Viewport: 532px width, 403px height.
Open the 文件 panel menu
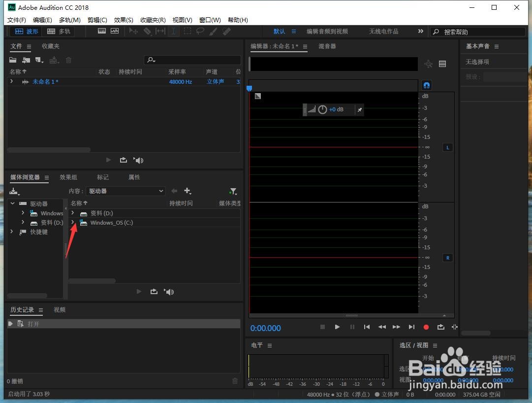pyautogui.click(x=29, y=46)
